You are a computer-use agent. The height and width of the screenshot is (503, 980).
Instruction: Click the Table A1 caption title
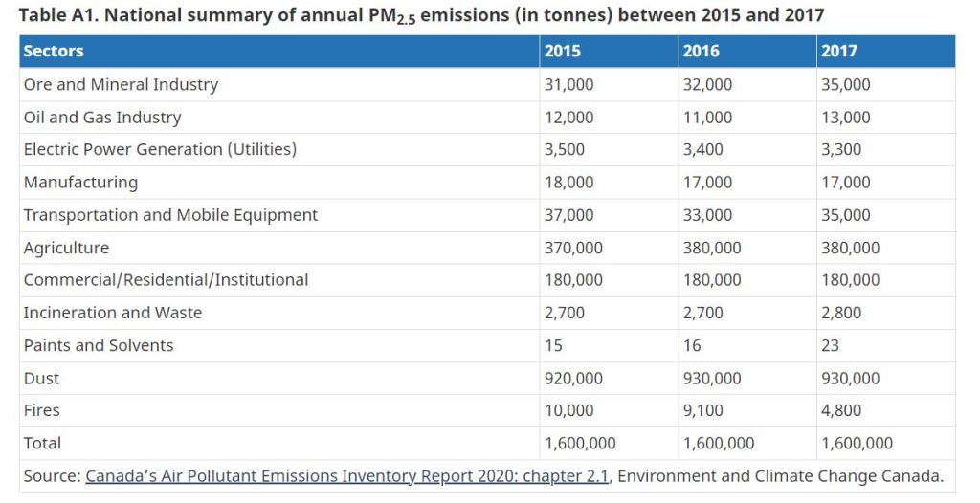(x=421, y=15)
